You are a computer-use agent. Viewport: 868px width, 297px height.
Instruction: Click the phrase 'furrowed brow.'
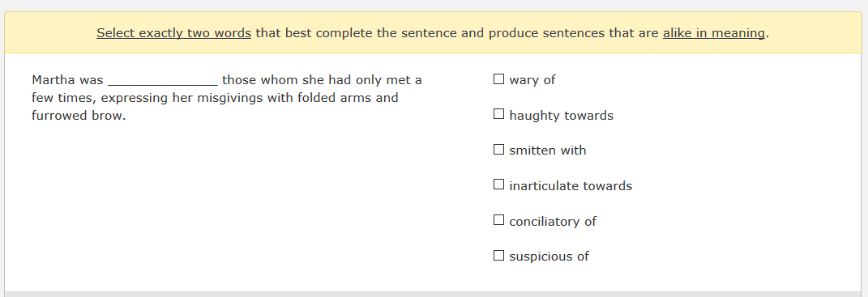tap(79, 116)
